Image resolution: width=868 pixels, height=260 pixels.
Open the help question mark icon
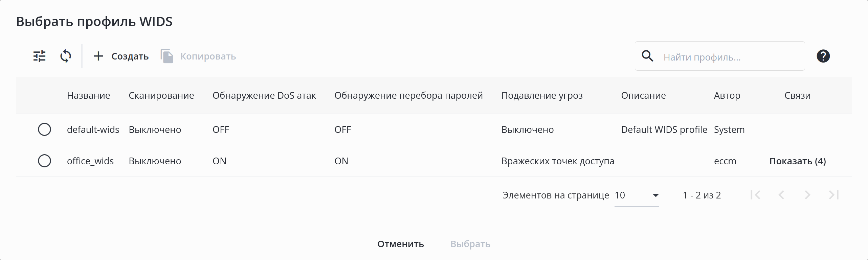(823, 56)
